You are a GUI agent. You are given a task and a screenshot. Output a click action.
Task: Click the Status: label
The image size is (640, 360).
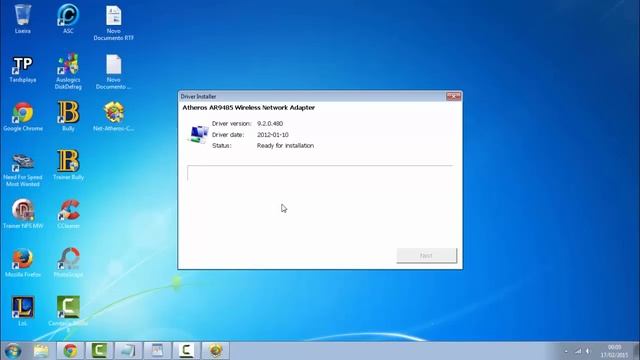click(222, 146)
